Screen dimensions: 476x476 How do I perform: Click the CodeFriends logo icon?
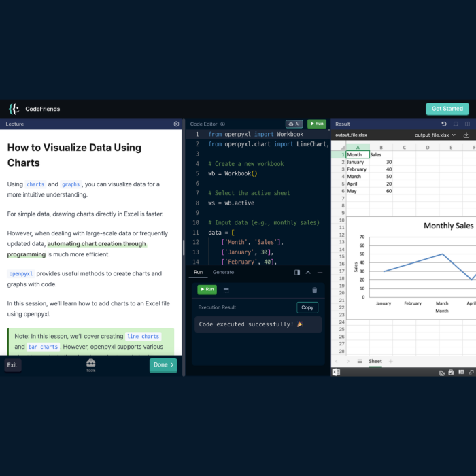pyautogui.click(x=14, y=109)
